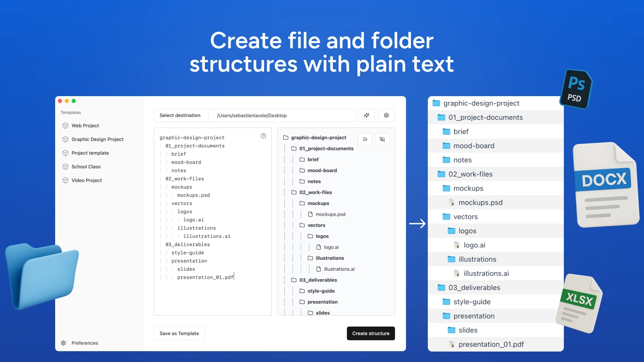This screenshot has width=644, height=362.
Task: Switch to the Video Project template
Action: coord(86,180)
